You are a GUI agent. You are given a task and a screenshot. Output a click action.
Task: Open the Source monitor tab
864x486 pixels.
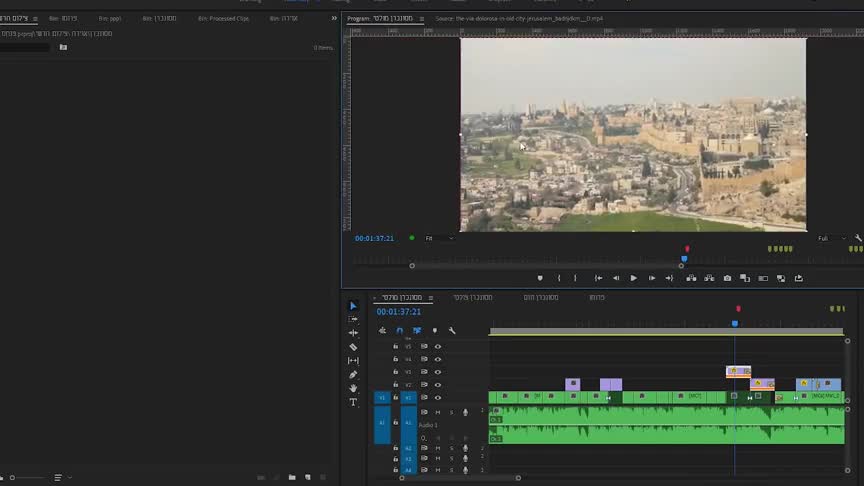518,18
